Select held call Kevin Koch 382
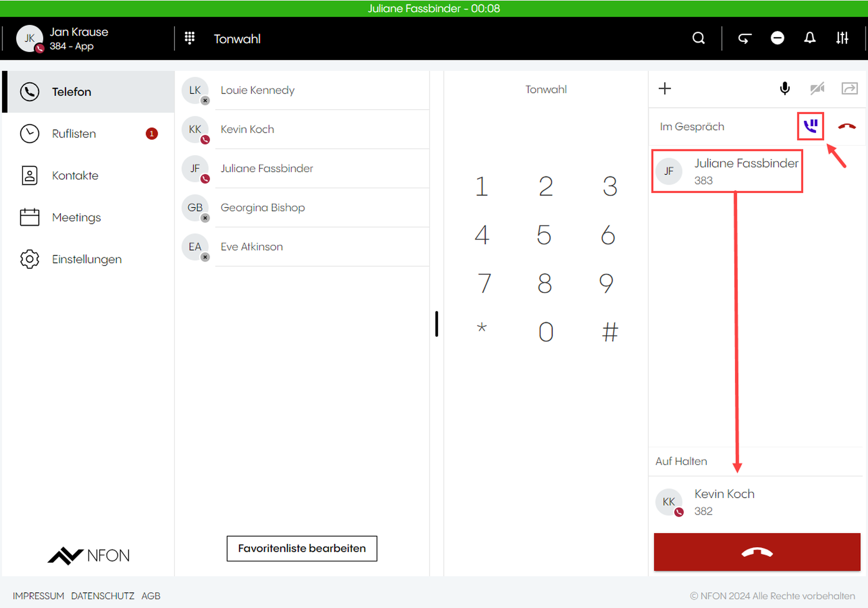The image size is (868, 608). point(724,502)
